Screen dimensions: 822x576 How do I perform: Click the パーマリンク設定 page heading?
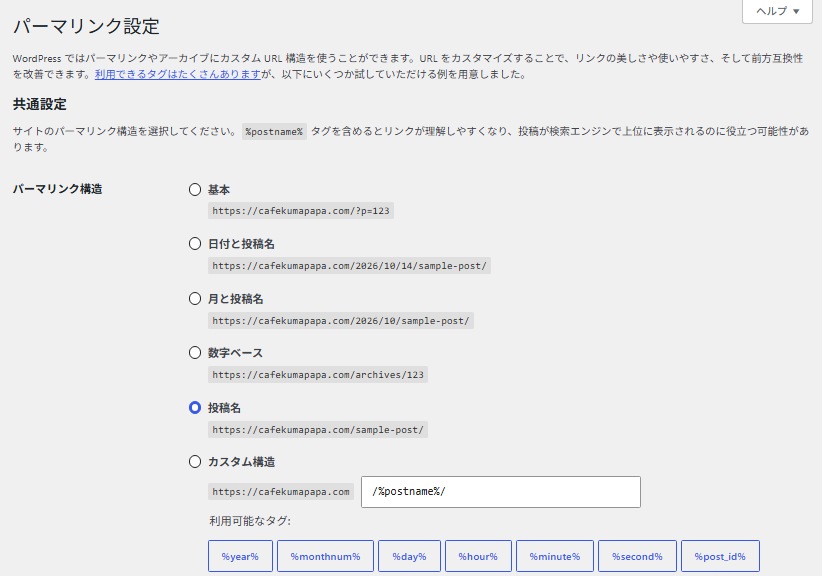(x=86, y=26)
